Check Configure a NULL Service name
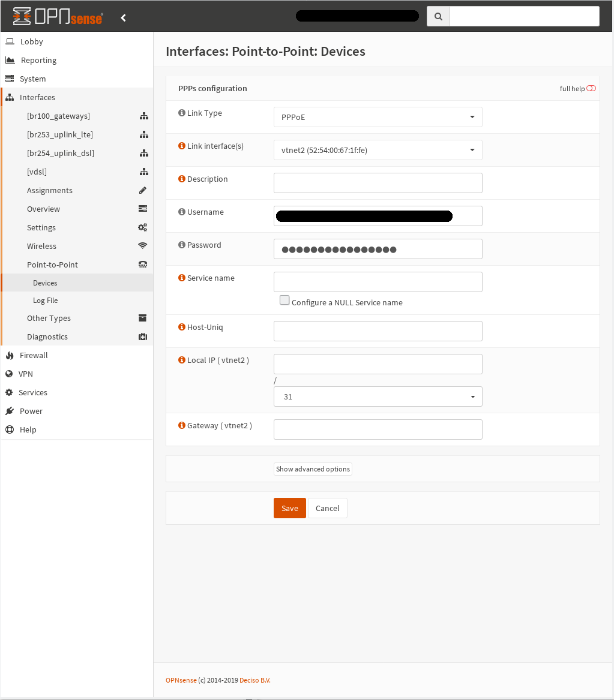 pyautogui.click(x=284, y=300)
